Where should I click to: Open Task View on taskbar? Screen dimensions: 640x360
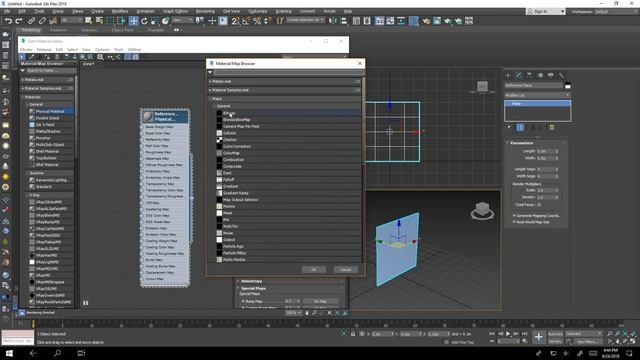coord(81,353)
